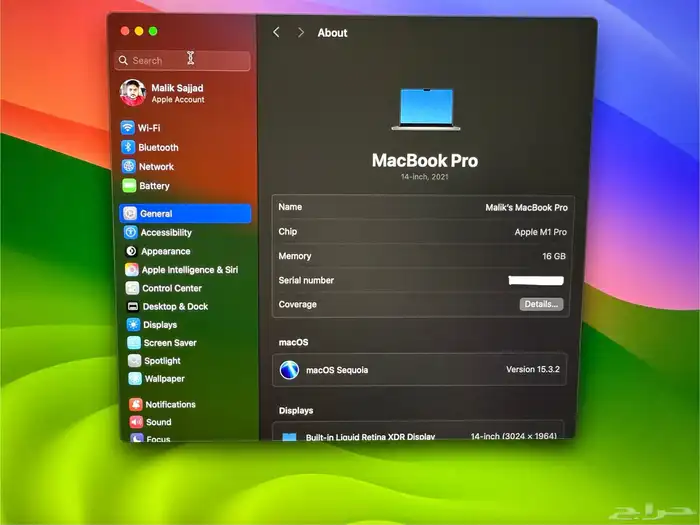This screenshot has height=525, width=700.
Task: Select Control Center label in sidebar
Action: click(x=172, y=288)
